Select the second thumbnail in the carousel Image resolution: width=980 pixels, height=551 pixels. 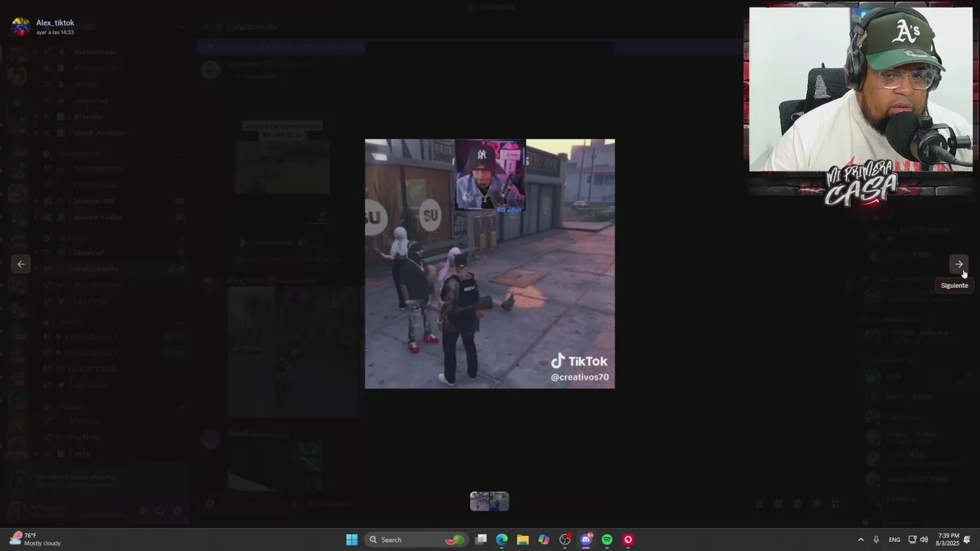(499, 501)
